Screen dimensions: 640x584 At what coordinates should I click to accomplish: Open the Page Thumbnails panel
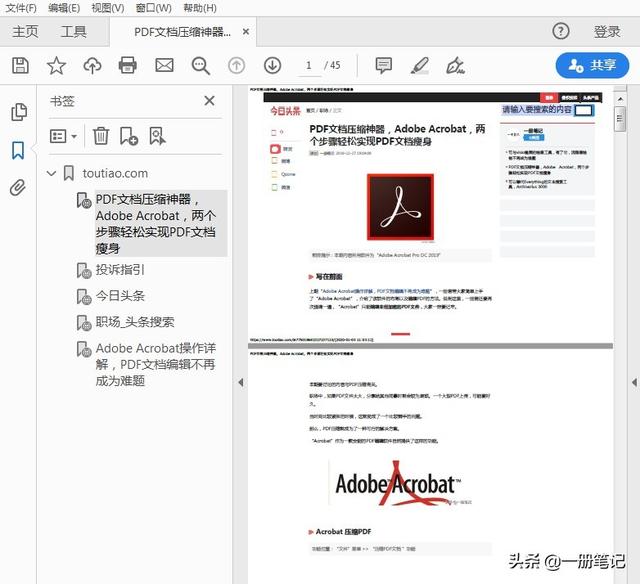pos(18,112)
